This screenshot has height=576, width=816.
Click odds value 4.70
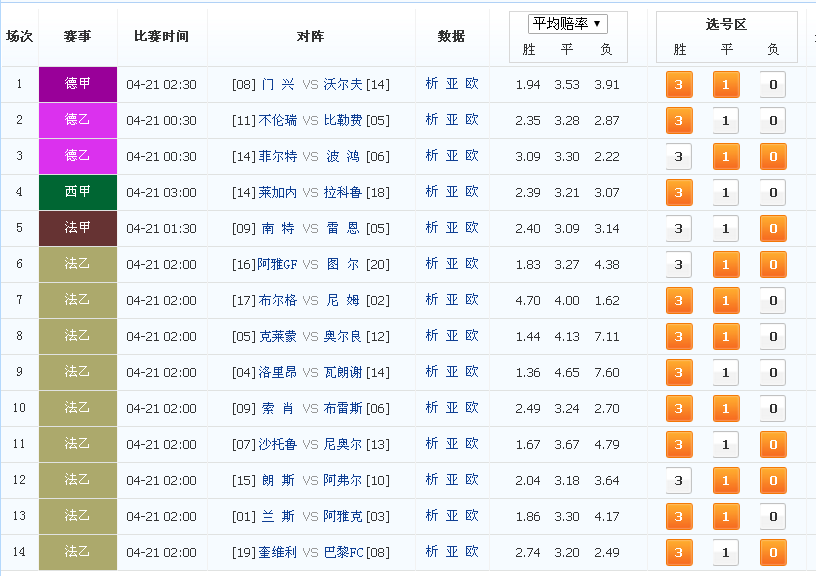pyautogui.click(x=528, y=301)
